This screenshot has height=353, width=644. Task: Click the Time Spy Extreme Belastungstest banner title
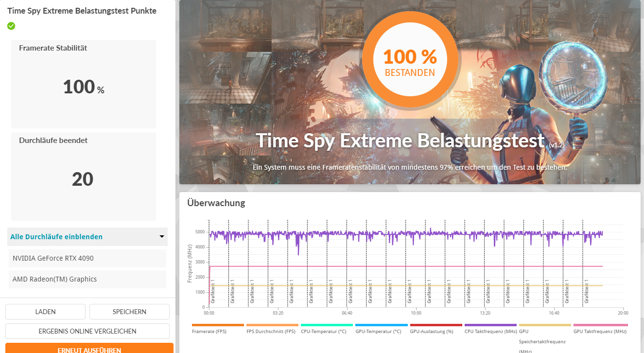(x=400, y=141)
